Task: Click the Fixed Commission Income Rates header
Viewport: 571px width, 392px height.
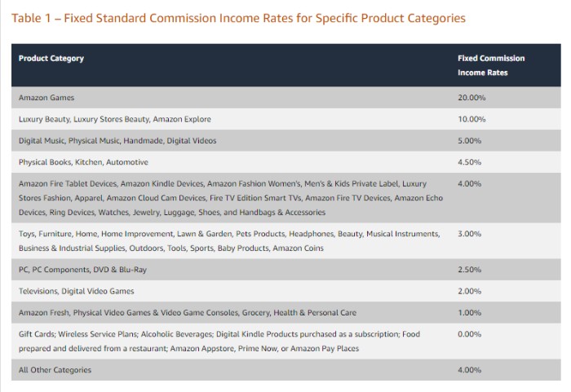Action: pyautogui.click(x=491, y=65)
